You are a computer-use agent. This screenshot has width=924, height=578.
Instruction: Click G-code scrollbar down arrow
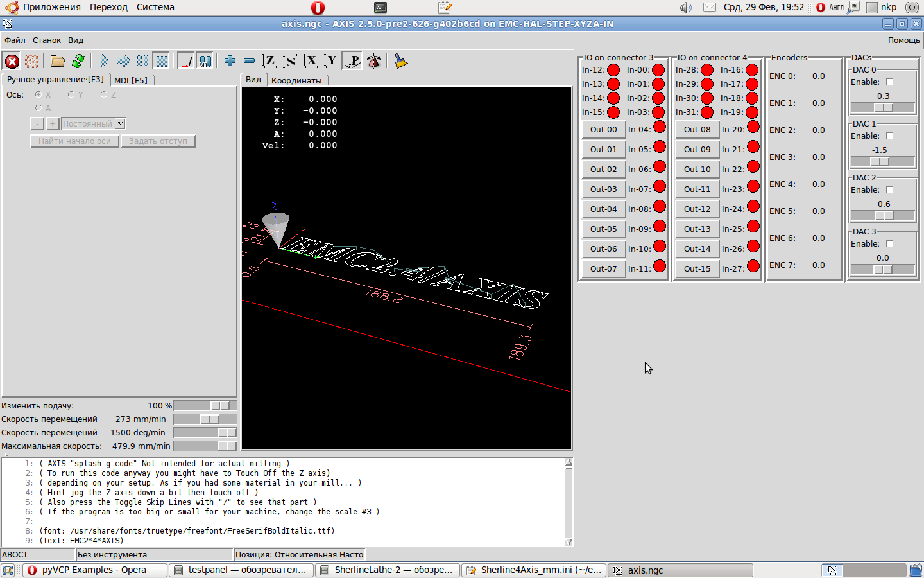(x=569, y=542)
